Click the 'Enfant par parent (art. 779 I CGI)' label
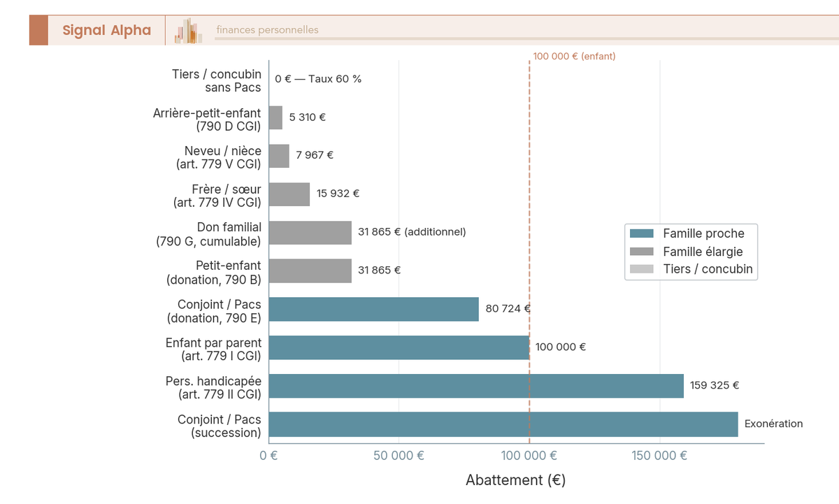839x504 pixels. click(x=213, y=350)
